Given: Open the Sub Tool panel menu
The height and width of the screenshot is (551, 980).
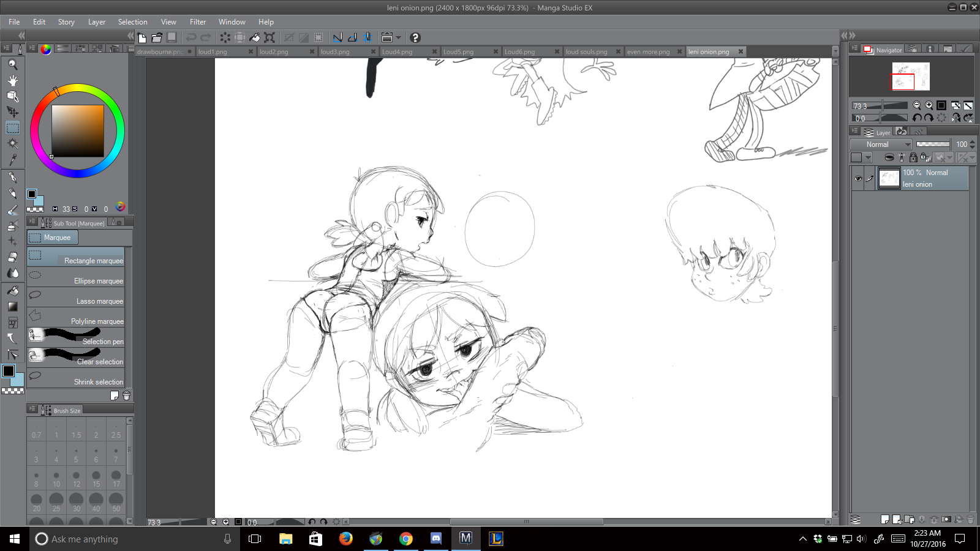Looking at the screenshot, I should pos(32,223).
